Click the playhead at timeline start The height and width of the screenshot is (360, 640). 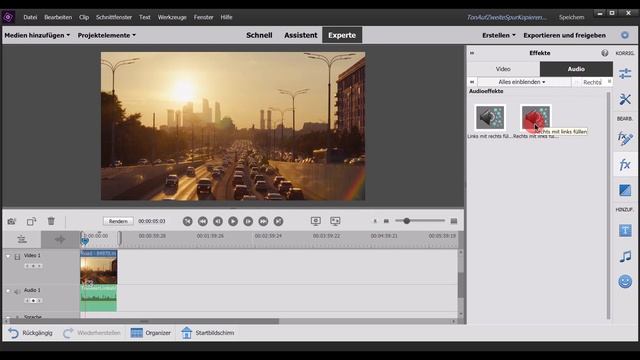(x=84, y=241)
